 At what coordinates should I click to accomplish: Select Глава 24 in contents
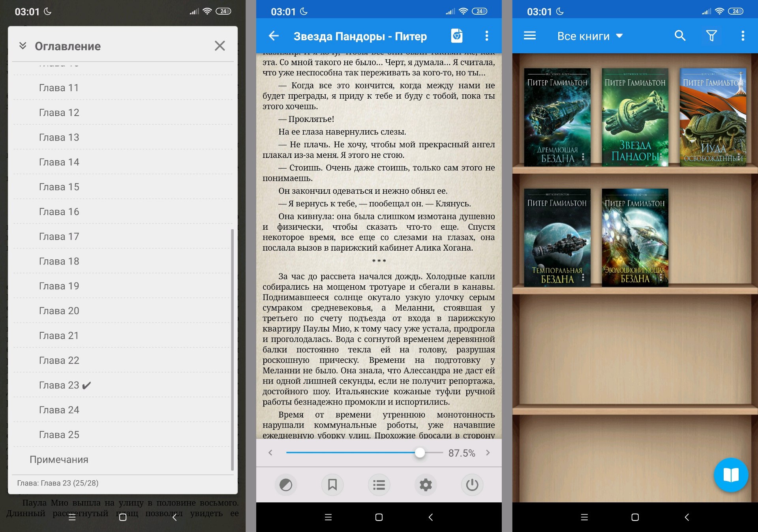(x=59, y=410)
